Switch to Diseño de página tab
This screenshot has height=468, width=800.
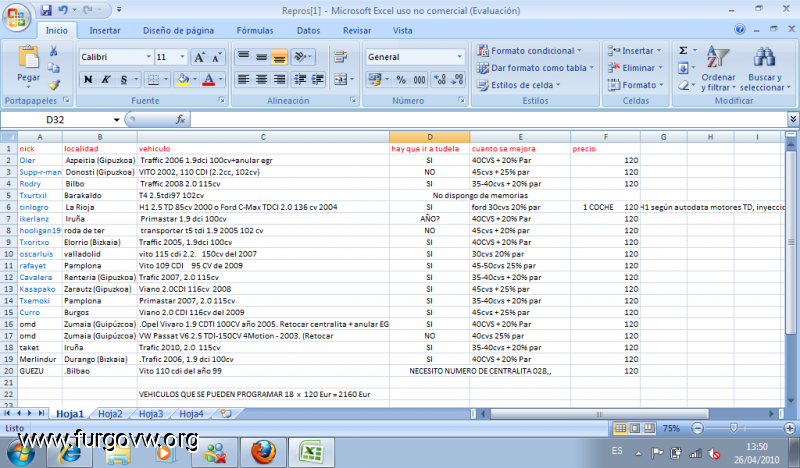click(x=178, y=31)
